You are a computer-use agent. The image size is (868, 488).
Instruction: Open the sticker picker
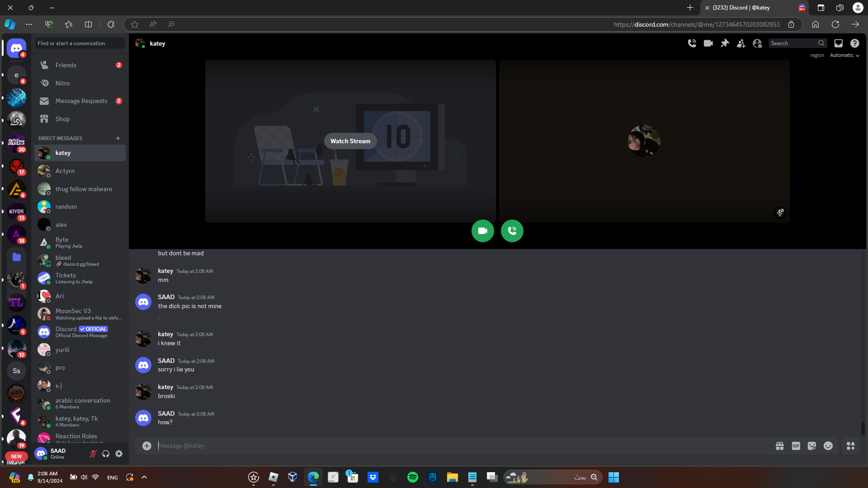point(812,446)
